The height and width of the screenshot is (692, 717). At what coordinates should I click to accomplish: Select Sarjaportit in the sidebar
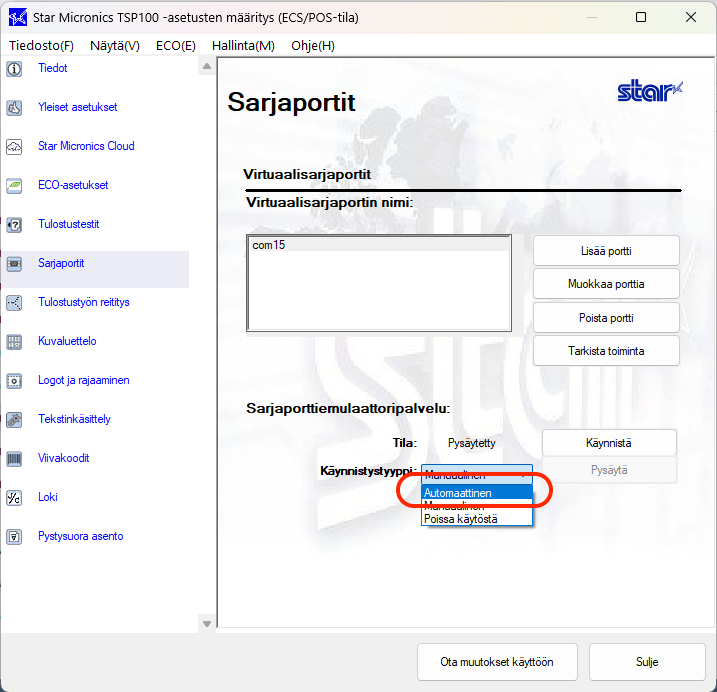[x=61, y=263]
